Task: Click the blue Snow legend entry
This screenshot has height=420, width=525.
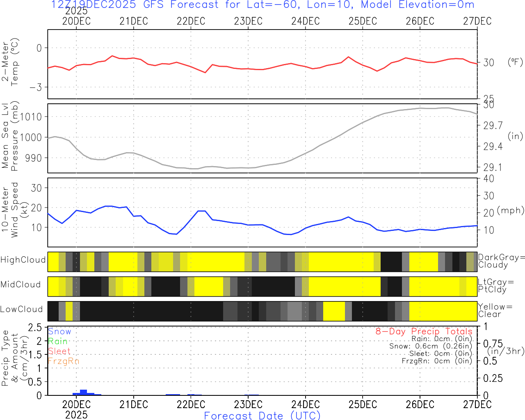Action: tap(59, 332)
